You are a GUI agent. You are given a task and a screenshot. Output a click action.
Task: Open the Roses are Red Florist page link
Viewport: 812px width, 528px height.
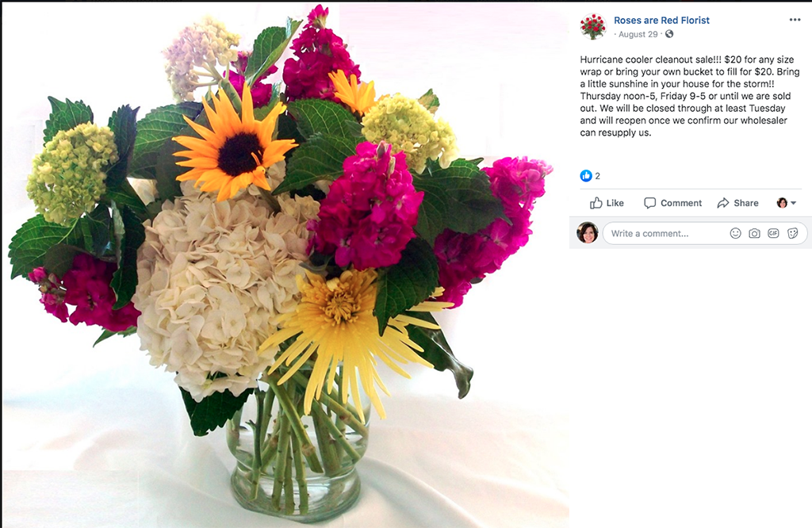coord(661,20)
